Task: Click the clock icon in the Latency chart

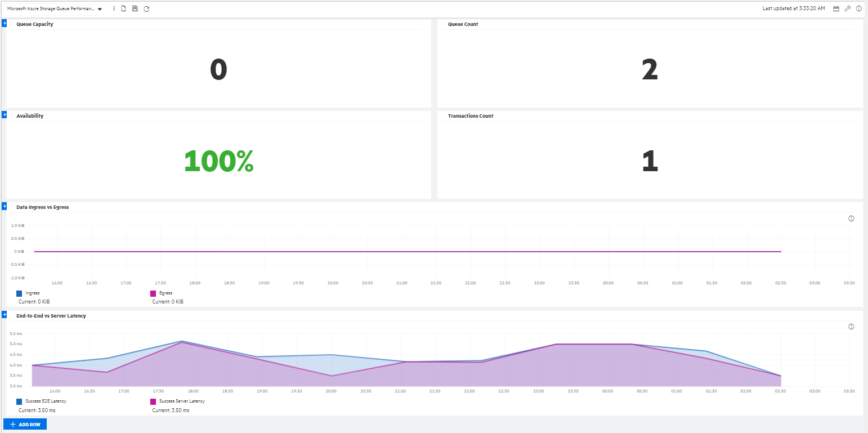Action: (851, 327)
